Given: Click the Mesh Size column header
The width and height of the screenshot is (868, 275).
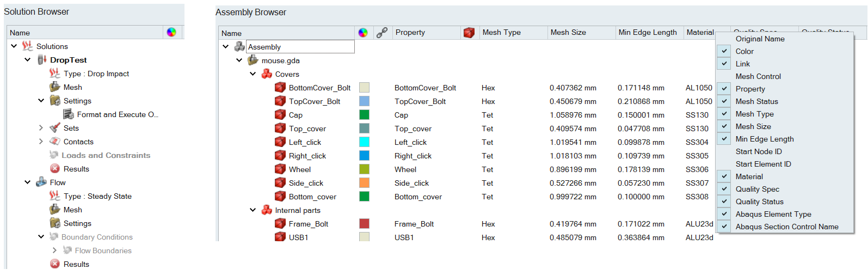Looking at the screenshot, I should point(568,33).
